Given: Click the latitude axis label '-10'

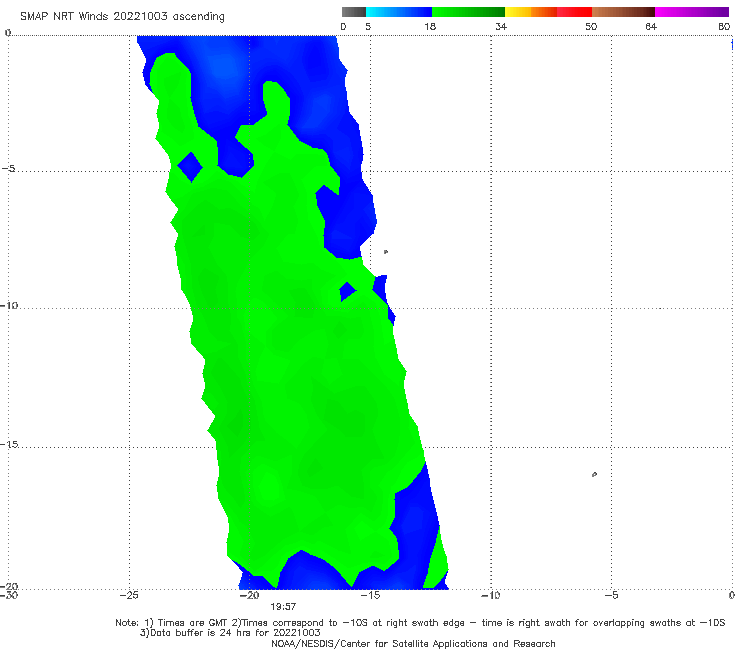Looking at the screenshot, I should [x=9, y=305].
